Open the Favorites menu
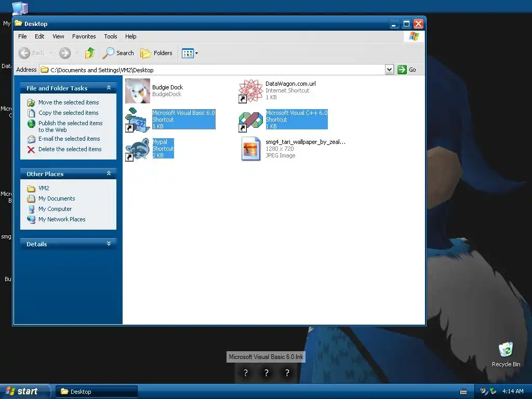Image resolution: width=532 pixels, height=399 pixels. click(84, 36)
